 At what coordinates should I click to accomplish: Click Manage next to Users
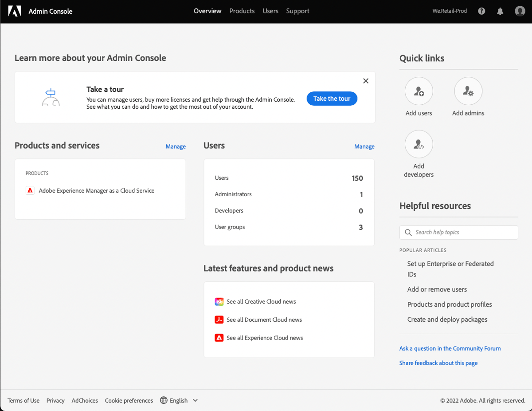tap(364, 146)
